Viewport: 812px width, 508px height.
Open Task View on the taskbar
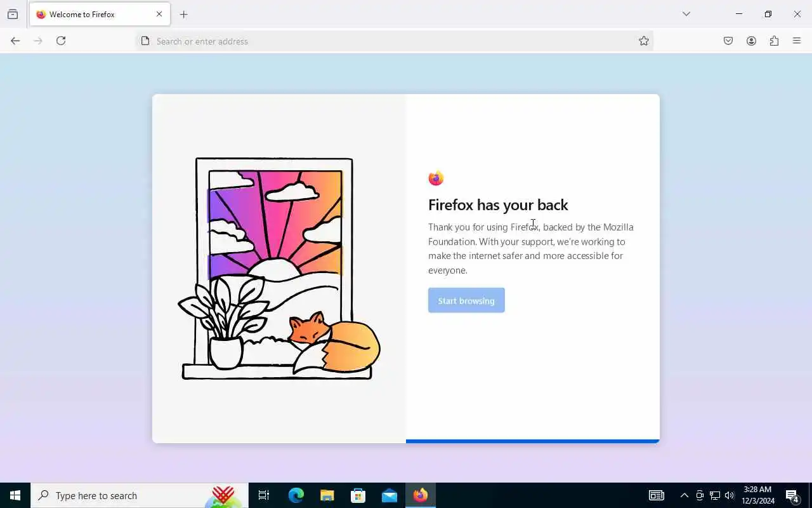(x=264, y=495)
